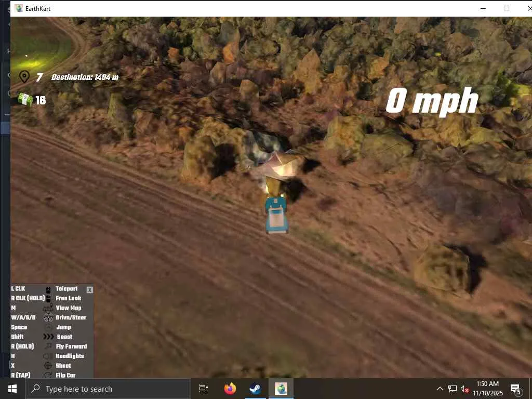Click the Teleport label
Image resolution: width=532 pixels, height=399 pixels.
(x=66, y=289)
